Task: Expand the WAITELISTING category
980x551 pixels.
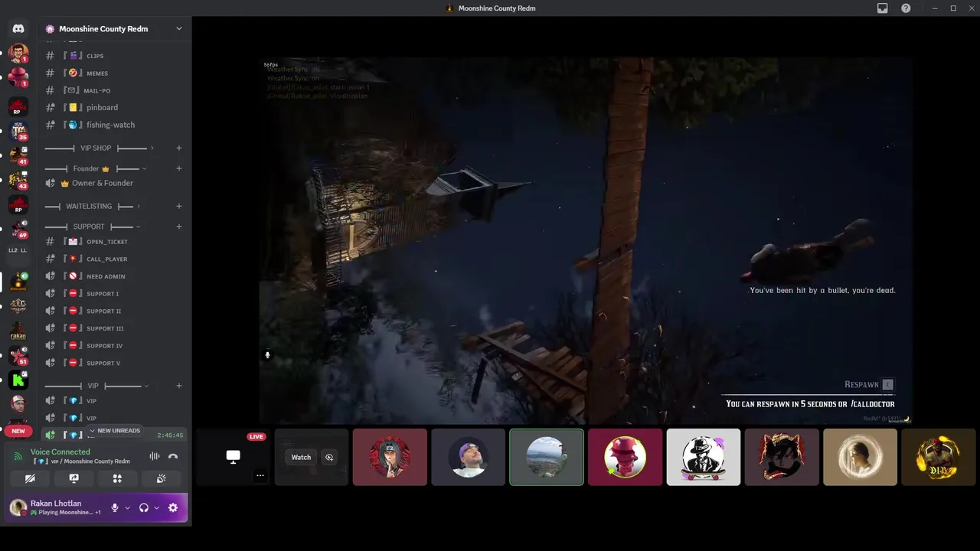Action: [x=93, y=206]
